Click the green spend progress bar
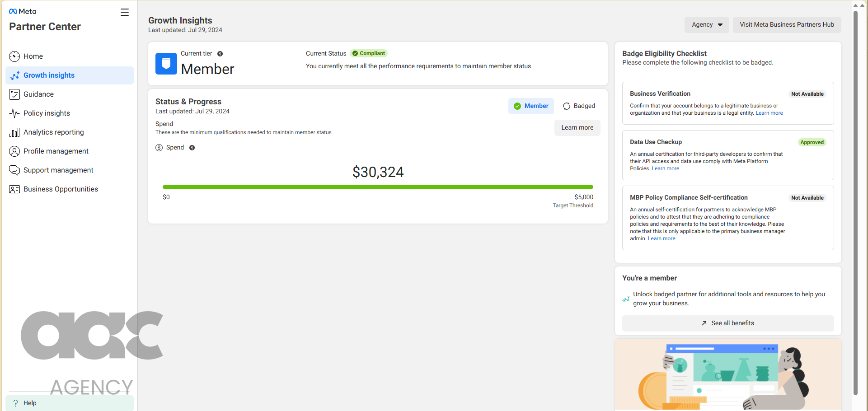 point(378,187)
